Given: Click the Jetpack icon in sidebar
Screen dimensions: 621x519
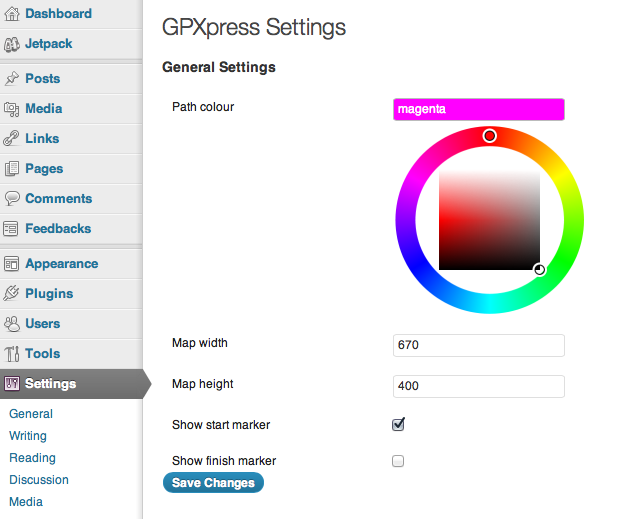Looking at the screenshot, I should [x=12, y=44].
